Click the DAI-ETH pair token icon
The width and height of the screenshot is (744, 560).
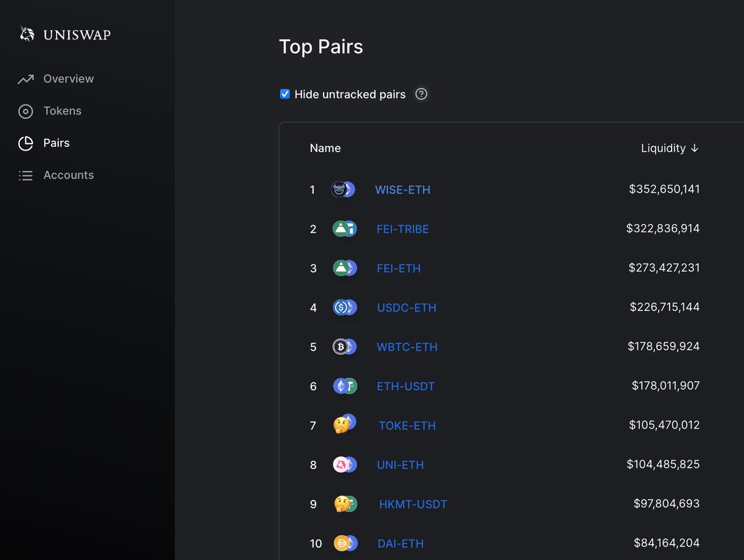[x=345, y=543]
